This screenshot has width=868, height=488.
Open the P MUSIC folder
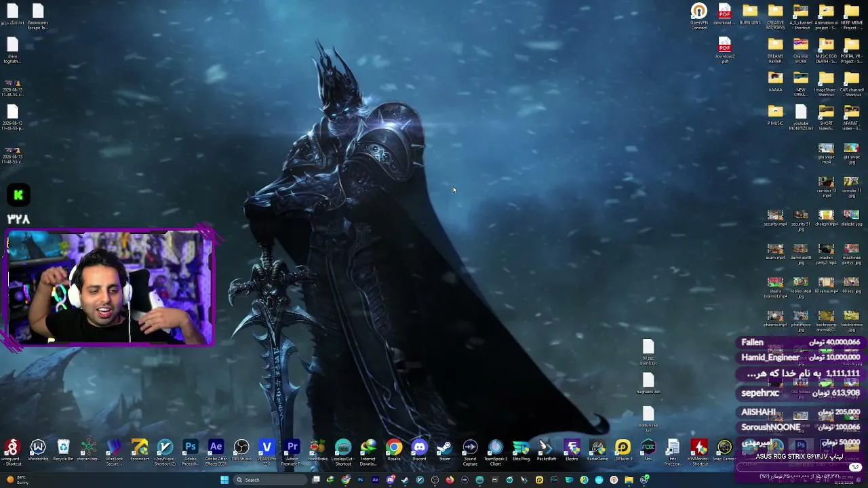click(x=775, y=115)
